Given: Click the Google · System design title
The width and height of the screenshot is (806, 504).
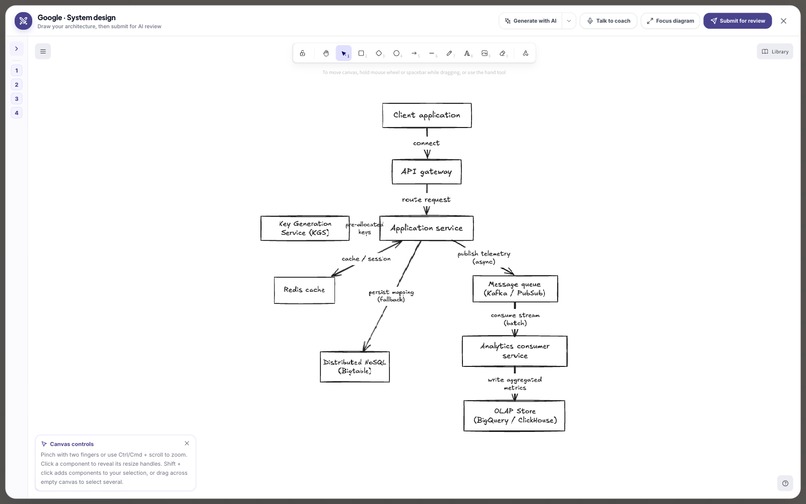Looking at the screenshot, I should click(77, 17).
